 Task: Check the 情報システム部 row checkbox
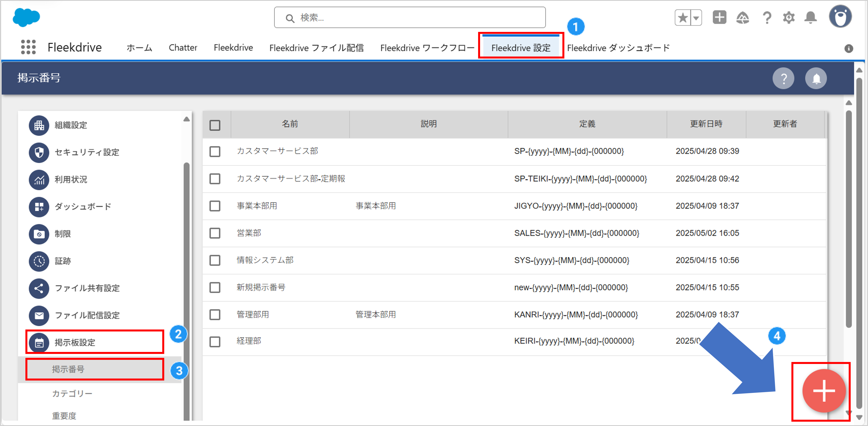[215, 260]
